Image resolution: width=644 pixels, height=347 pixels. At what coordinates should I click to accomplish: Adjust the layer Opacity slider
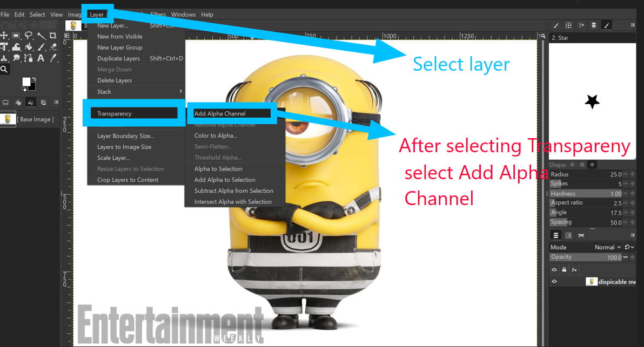[586, 257]
